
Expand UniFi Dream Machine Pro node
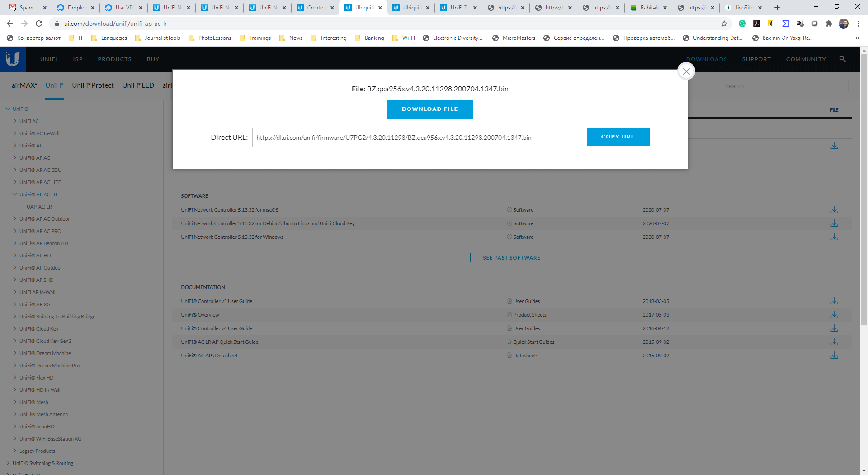(x=15, y=366)
